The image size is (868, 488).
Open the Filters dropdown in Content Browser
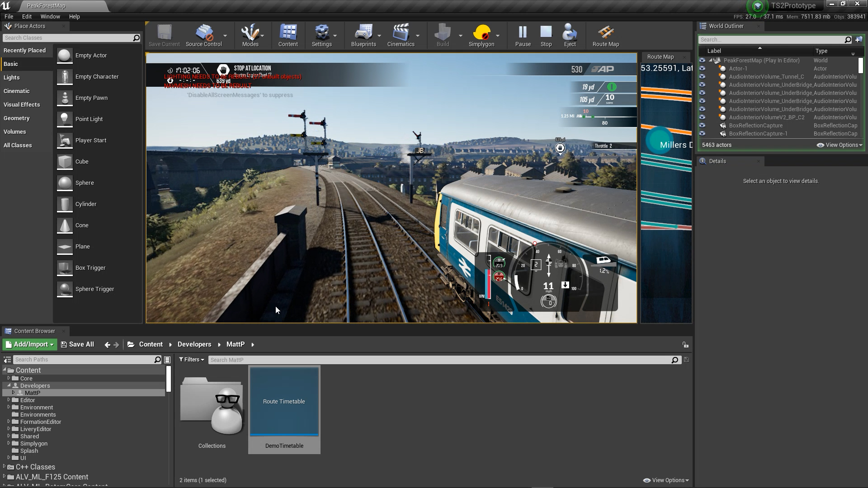point(191,360)
